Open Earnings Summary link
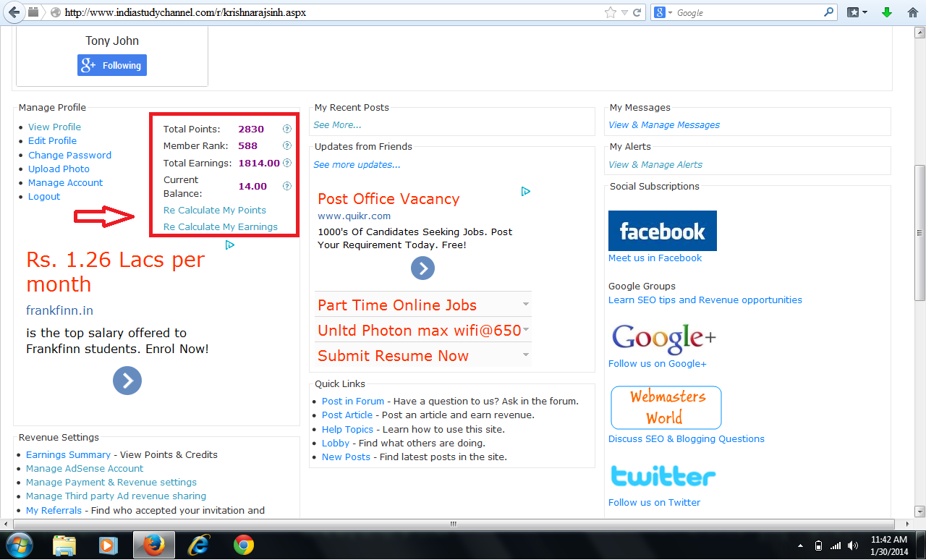This screenshot has height=560, width=926. tap(68, 454)
